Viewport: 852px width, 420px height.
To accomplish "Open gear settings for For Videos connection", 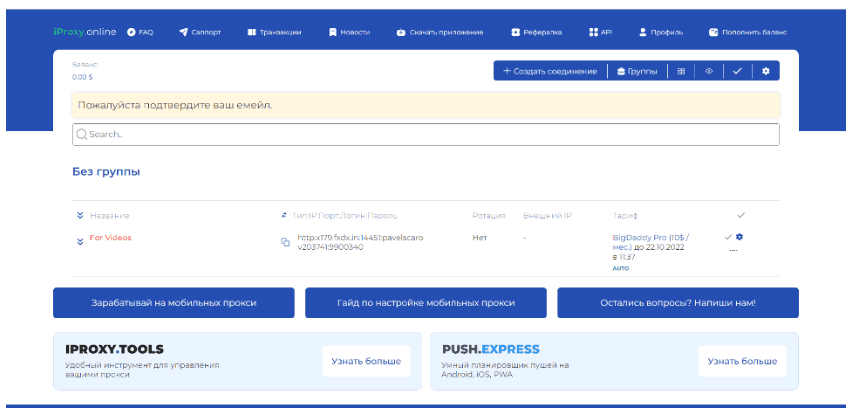I will coord(739,237).
